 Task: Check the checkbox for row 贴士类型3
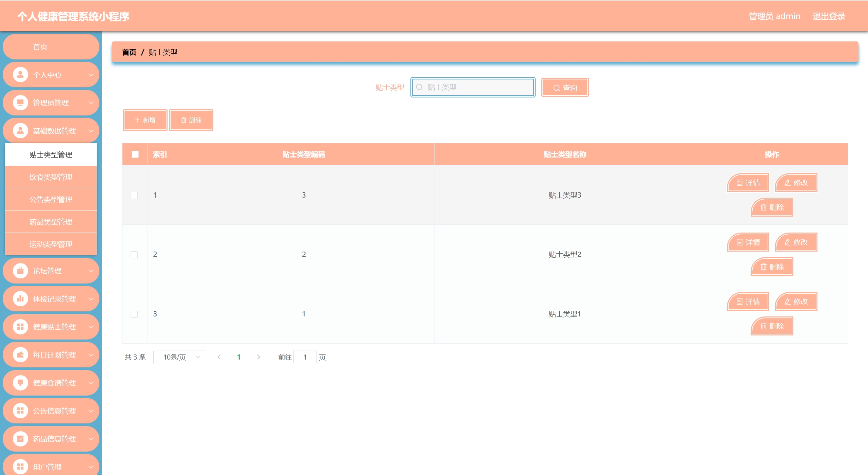(134, 195)
